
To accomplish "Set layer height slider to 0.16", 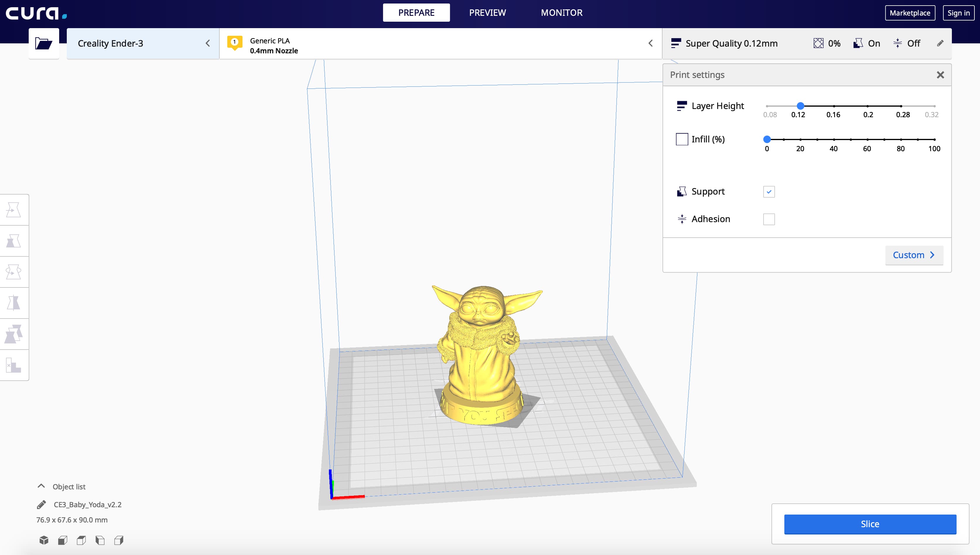I will point(834,106).
